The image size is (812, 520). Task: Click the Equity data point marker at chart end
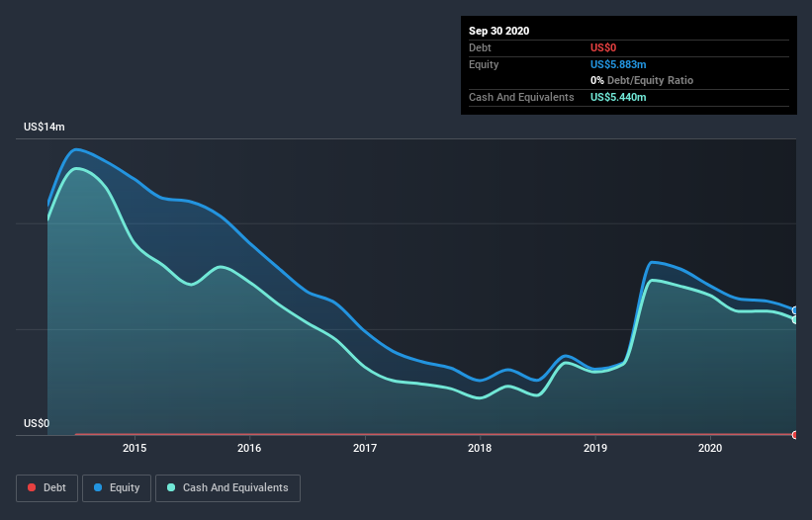coord(795,310)
